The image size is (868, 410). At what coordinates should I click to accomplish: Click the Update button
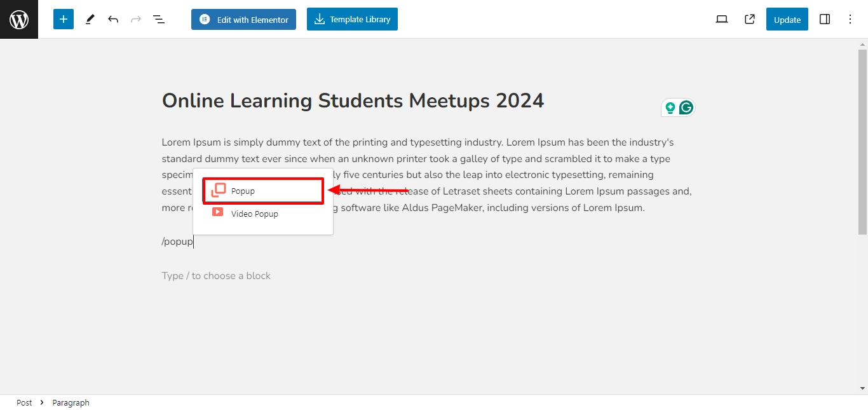[x=787, y=19]
